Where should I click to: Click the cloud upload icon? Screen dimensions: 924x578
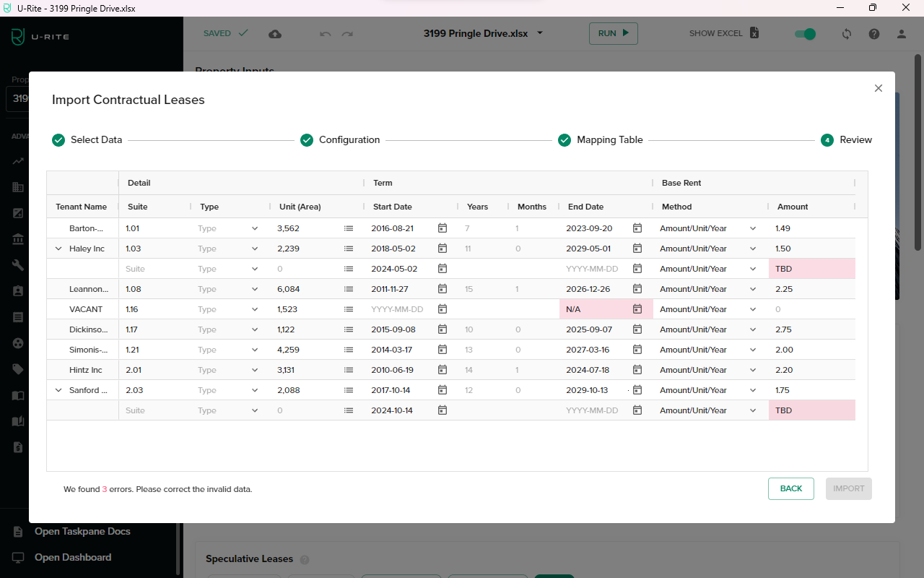(x=275, y=34)
